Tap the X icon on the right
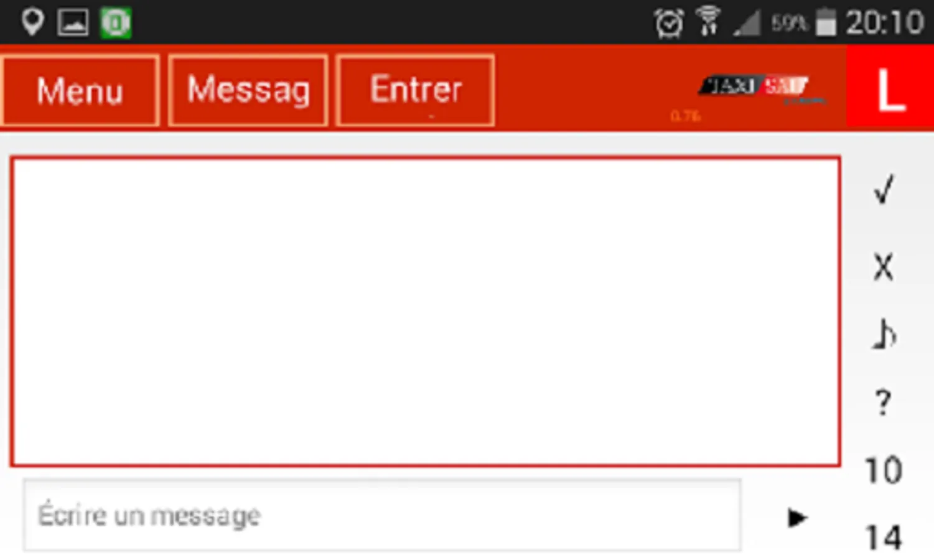The height and width of the screenshot is (560, 934). point(884,268)
